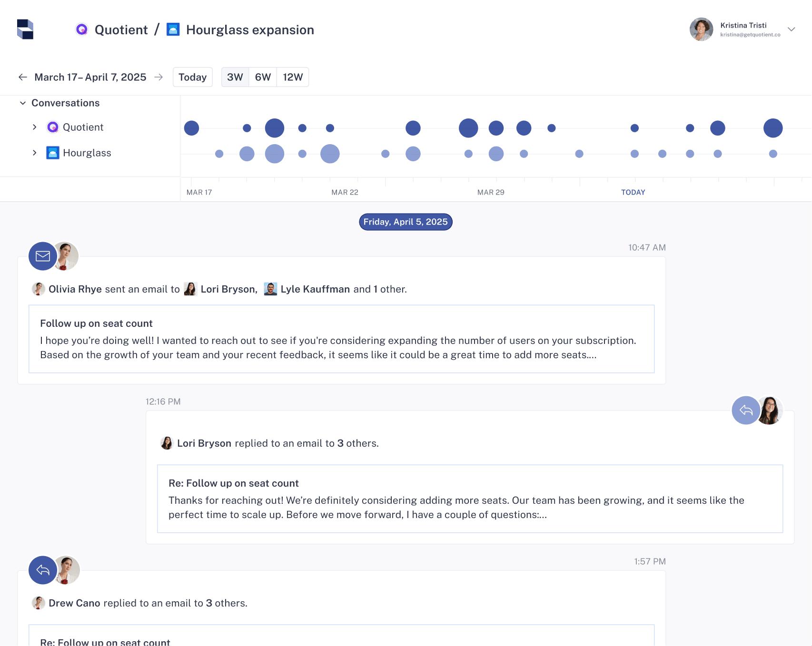
Task: Click the Quotient breadcrumb logo icon
Action: coord(82,29)
